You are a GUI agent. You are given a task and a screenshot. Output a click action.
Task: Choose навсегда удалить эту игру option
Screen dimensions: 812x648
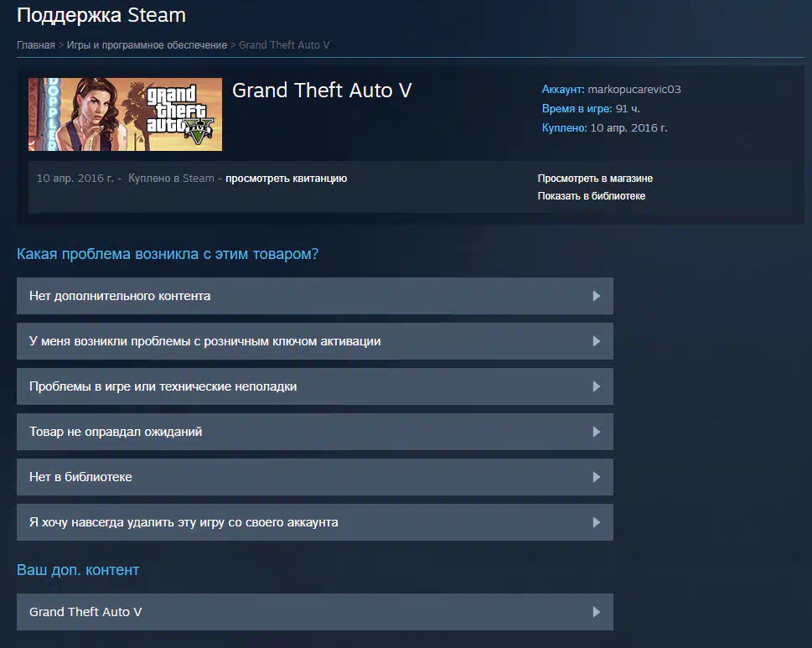(315, 522)
